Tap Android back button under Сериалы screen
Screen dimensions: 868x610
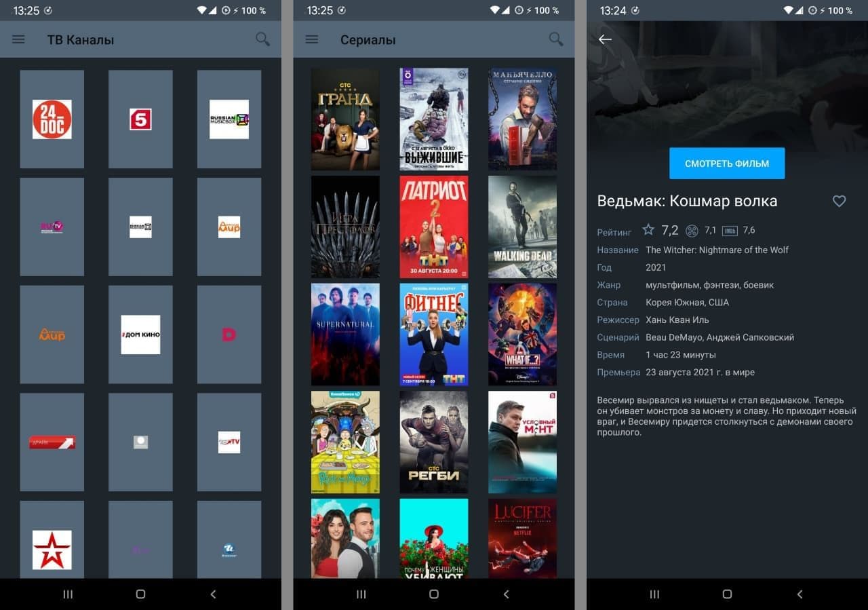coord(506,594)
